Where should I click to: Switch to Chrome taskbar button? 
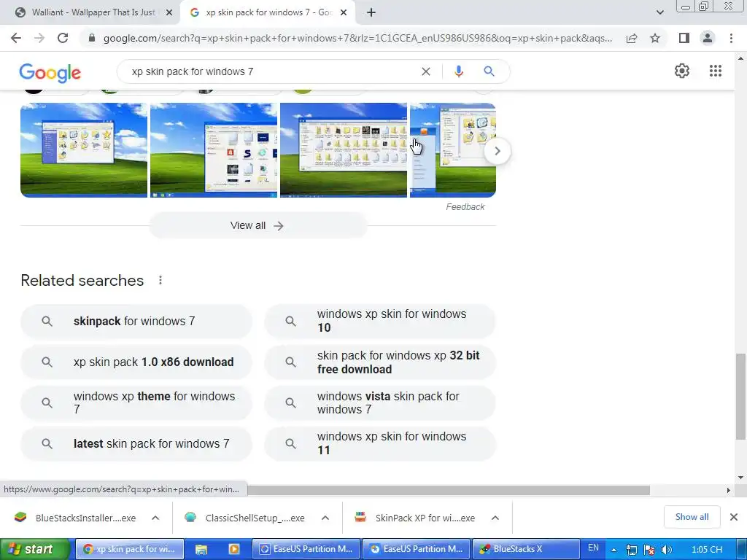tap(130, 549)
